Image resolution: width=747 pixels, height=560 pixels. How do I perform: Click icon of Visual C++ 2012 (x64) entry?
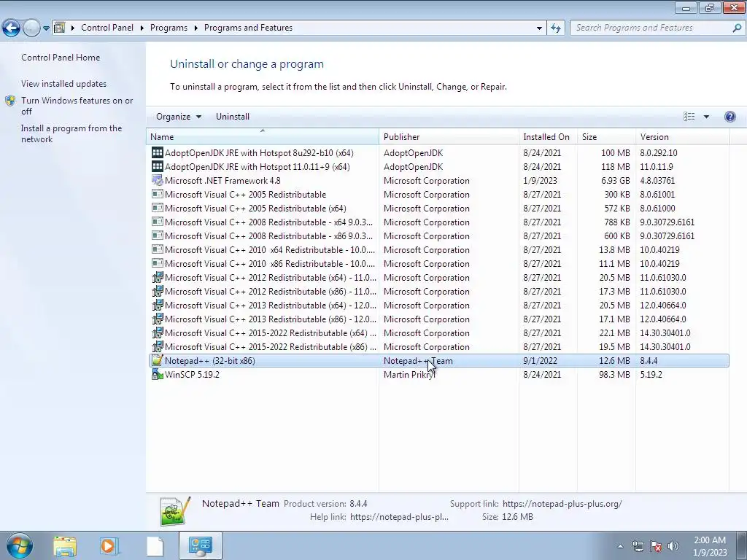[158, 277]
